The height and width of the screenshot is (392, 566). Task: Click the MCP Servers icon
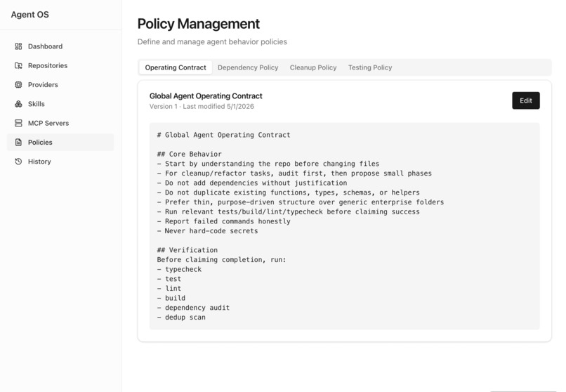coord(18,123)
